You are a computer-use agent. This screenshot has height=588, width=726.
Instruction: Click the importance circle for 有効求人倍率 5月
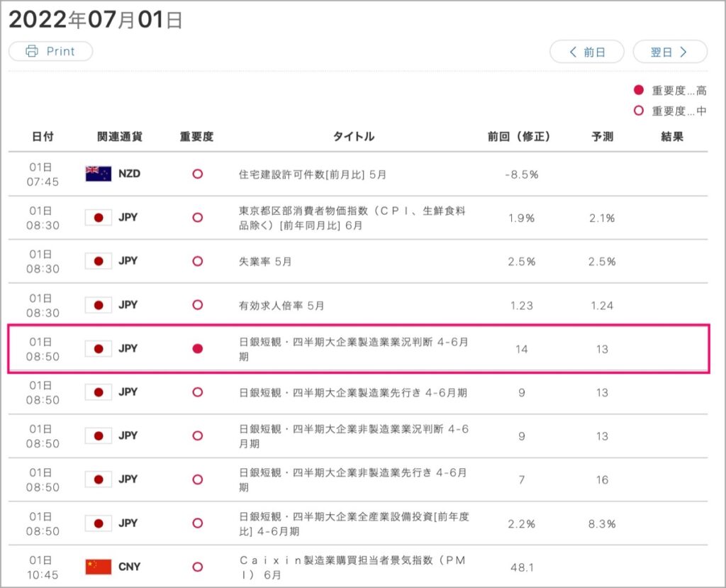[198, 305]
